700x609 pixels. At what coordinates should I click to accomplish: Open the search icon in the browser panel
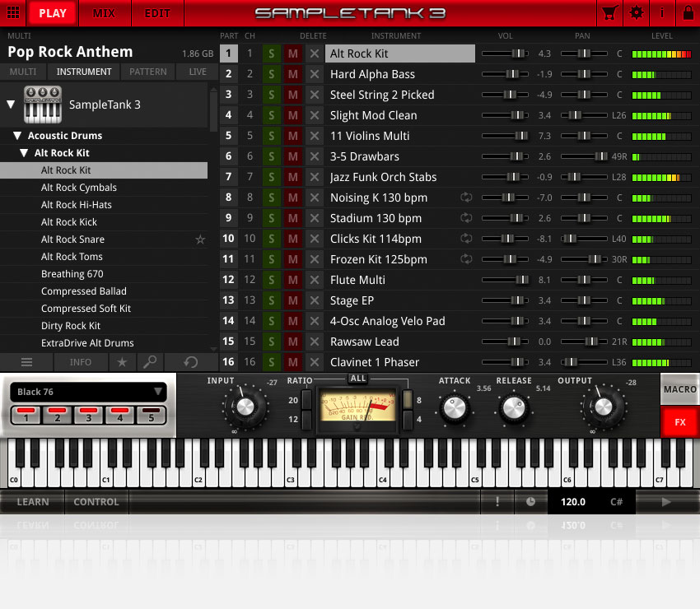(x=152, y=362)
